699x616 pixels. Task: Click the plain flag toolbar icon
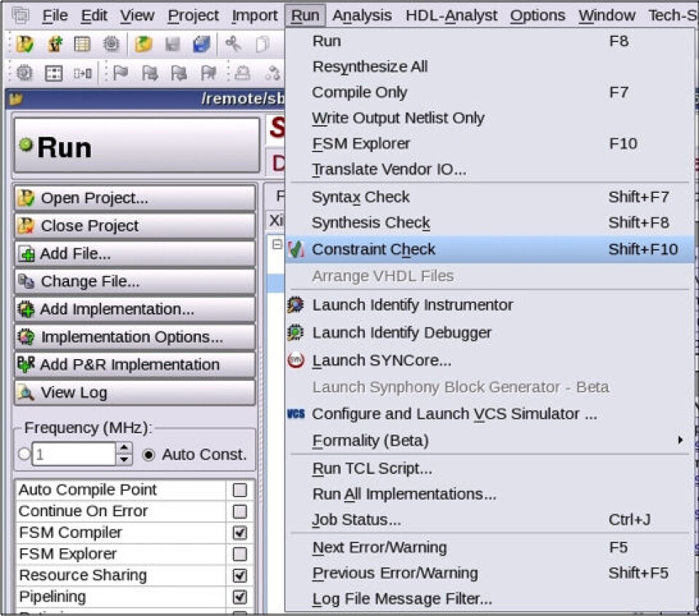click(120, 73)
